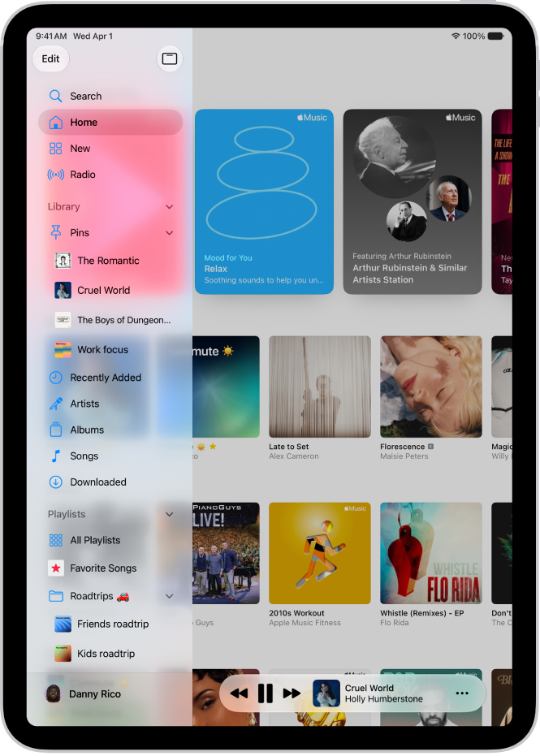Click the Maisie Peters artist link
Screen dimensions: 540x756
pos(404,456)
